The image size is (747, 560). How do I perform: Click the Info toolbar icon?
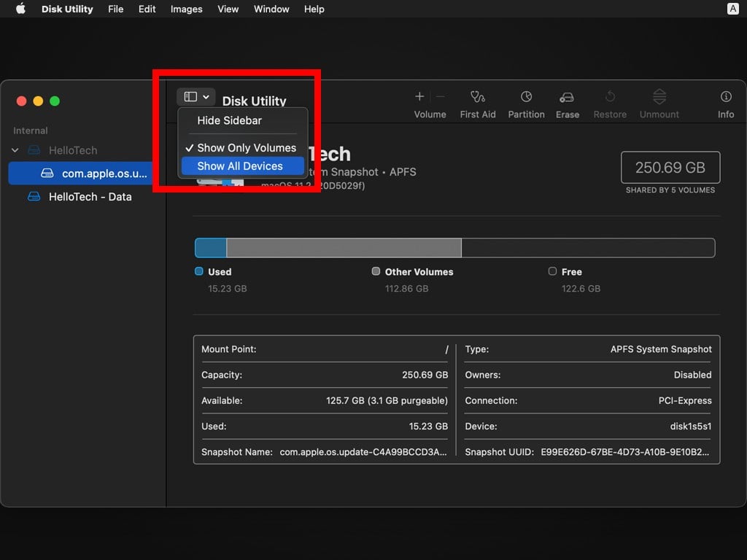[726, 97]
